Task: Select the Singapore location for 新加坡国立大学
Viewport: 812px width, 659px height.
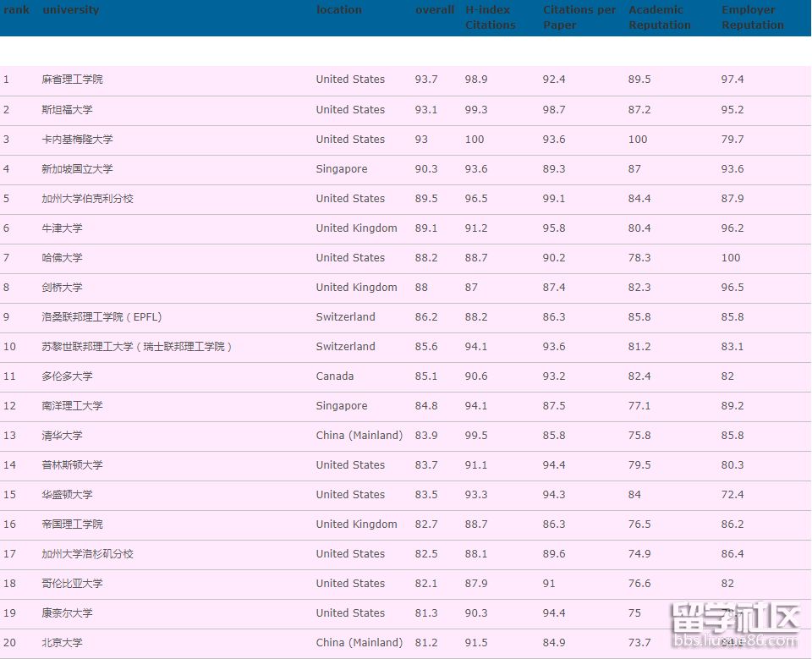Action: point(341,168)
